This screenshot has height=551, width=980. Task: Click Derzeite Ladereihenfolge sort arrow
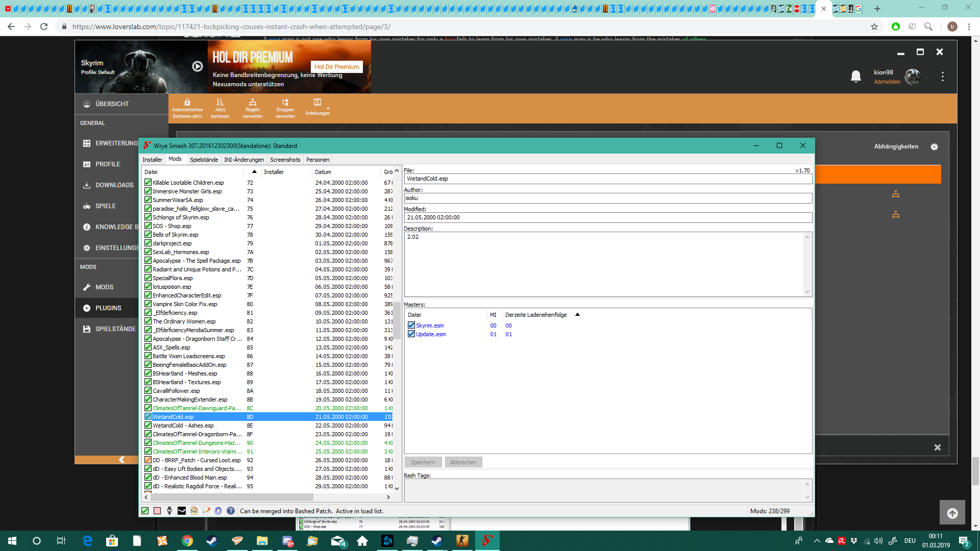point(577,314)
